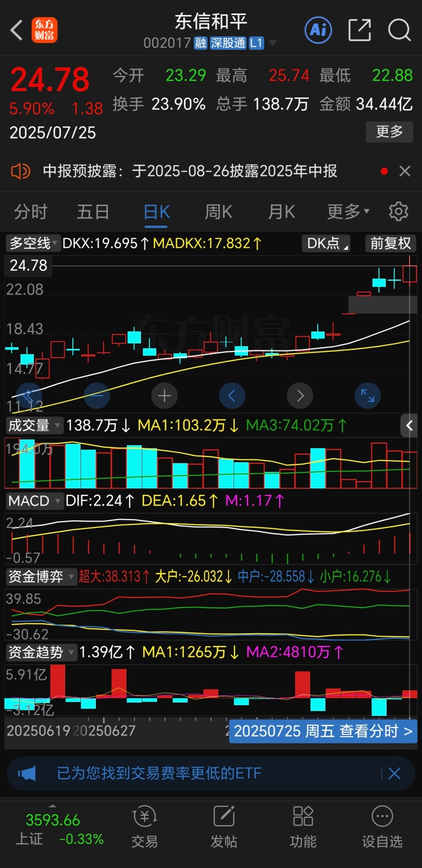Tap the 融 margin badge
This screenshot has height=868, width=422.
pyautogui.click(x=200, y=43)
